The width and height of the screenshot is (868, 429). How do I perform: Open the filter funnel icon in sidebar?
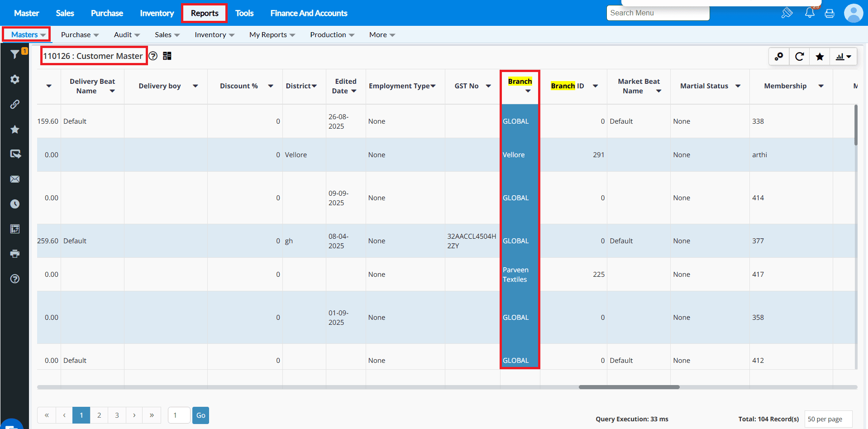click(x=15, y=54)
